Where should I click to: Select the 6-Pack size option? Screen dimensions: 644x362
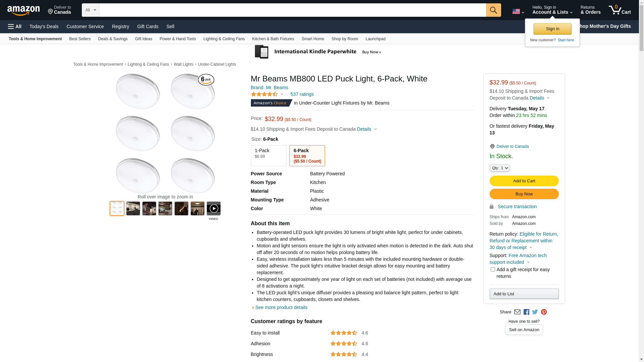click(307, 156)
